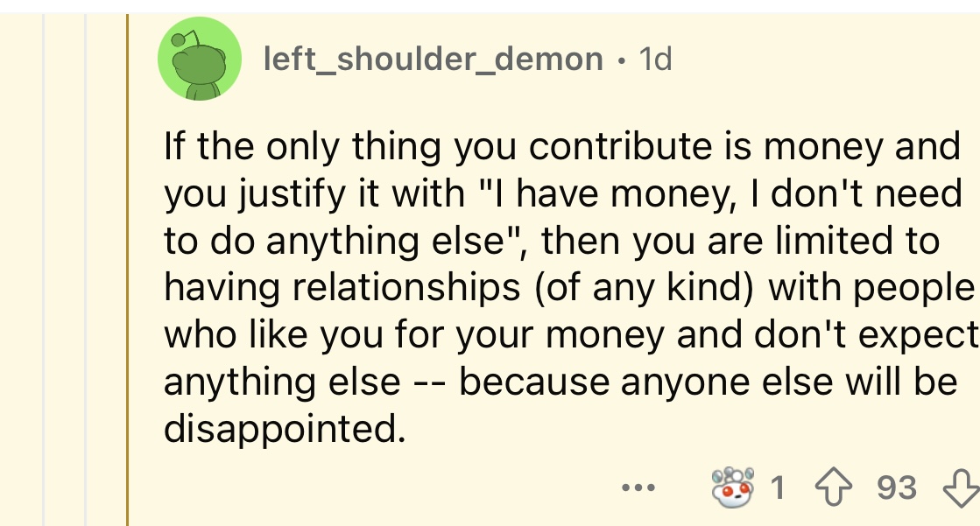Click the word "disappointed." in the comment
Screen dimensions: 980x526
coord(285,429)
